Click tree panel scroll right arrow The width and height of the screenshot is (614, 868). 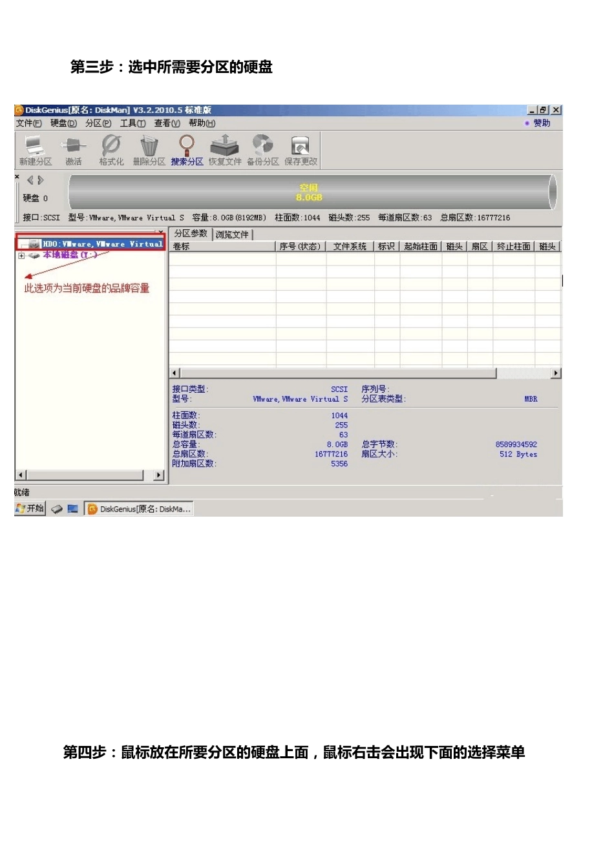(x=158, y=475)
